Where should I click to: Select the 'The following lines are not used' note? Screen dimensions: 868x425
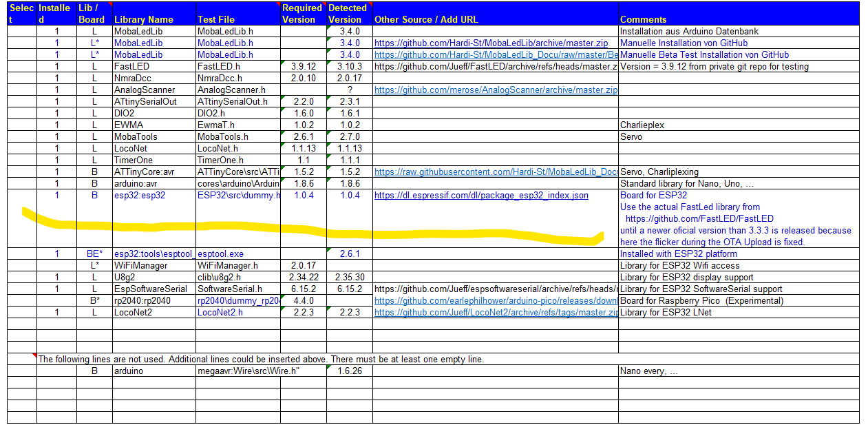[x=262, y=360]
